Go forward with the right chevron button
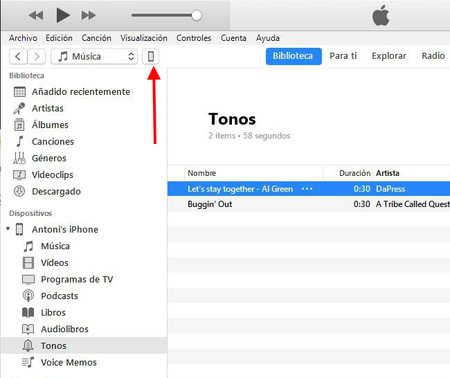The image size is (450, 378). (x=36, y=56)
